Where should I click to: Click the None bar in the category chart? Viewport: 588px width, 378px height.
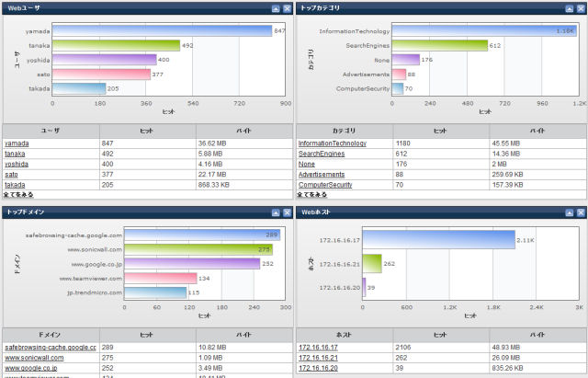tap(406, 60)
